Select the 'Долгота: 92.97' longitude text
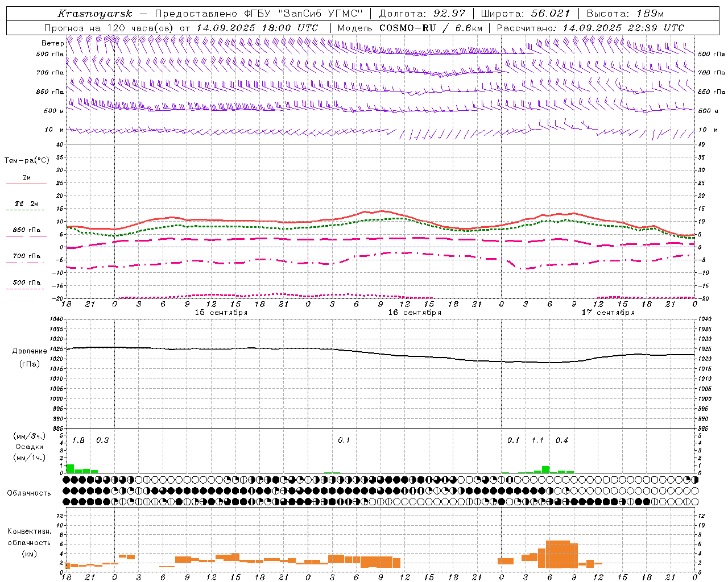Screen dimensions: 728x582 coord(422,14)
